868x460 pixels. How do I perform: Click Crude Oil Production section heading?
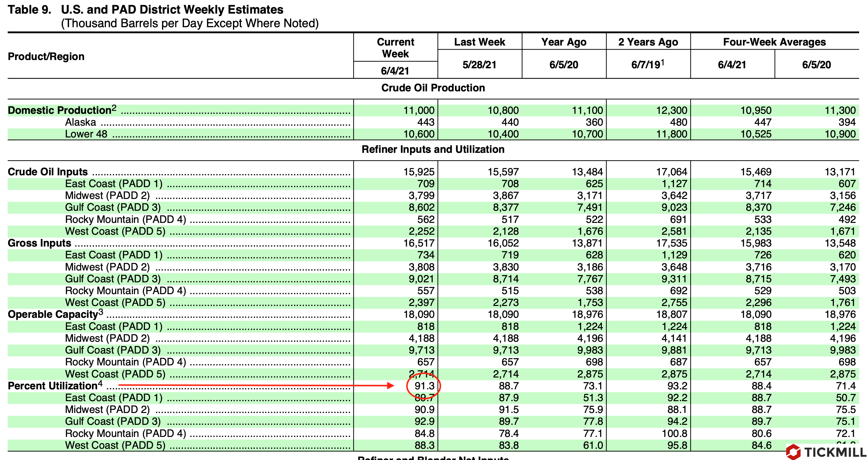pos(433,88)
